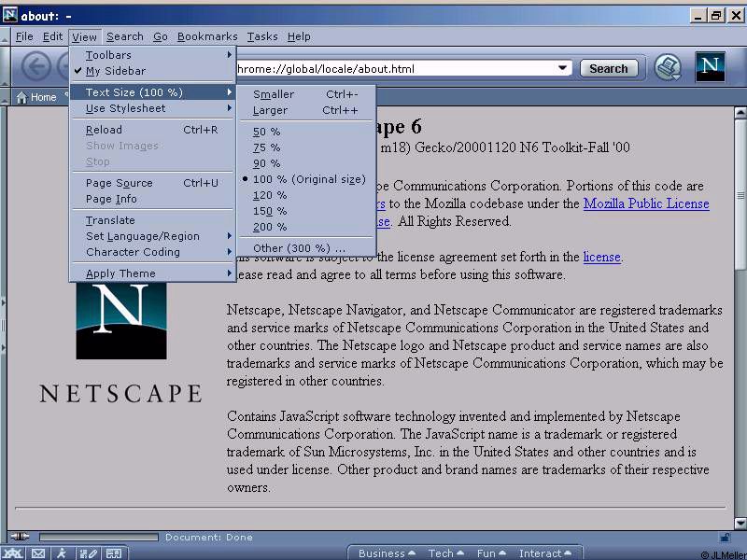Set text size to 120 %
Viewport: 747px width, 560px height.
pyautogui.click(x=307, y=195)
